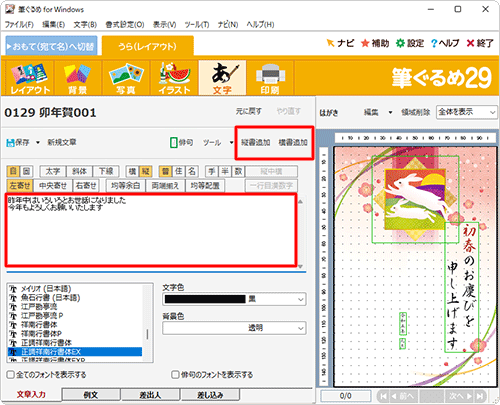This screenshot has height=405, width=500.
Task: Click the black 文字色 swatch
Action: (x=205, y=299)
